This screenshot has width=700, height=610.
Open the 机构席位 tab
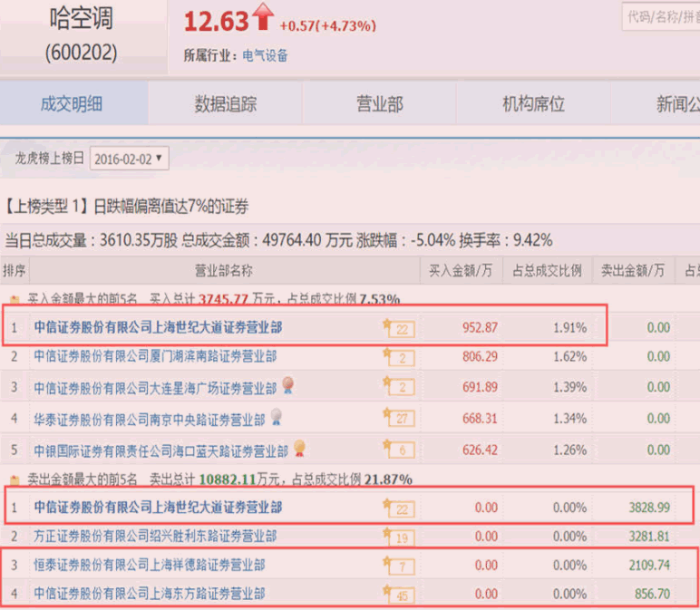point(533,103)
